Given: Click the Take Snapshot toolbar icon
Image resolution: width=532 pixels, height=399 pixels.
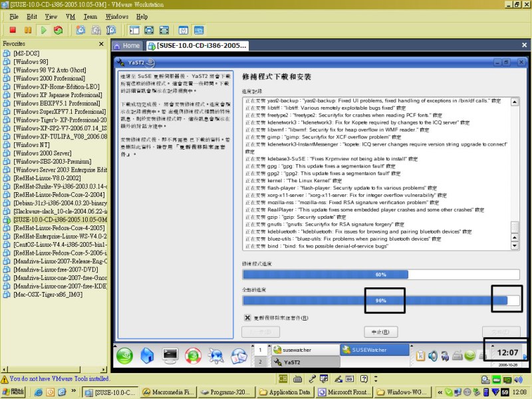Looking at the screenshot, I should point(80,30).
